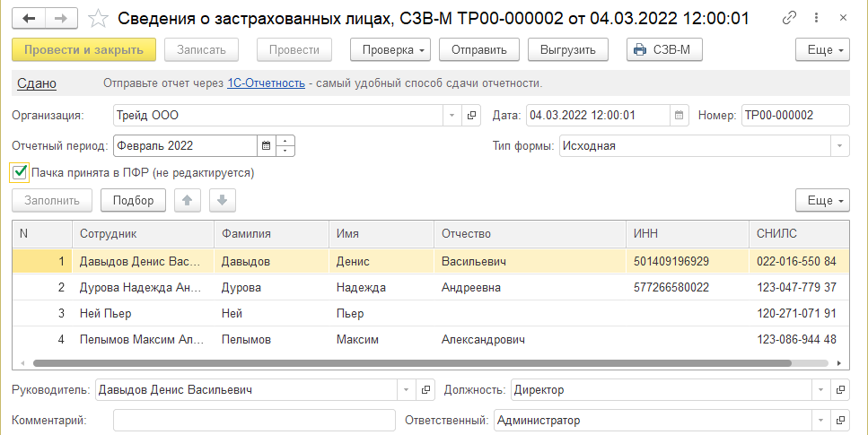Open the Организация record with open icon
Image resolution: width=868 pixels, height=435 pixels.
pyautogui.click(x=472, y=115)
